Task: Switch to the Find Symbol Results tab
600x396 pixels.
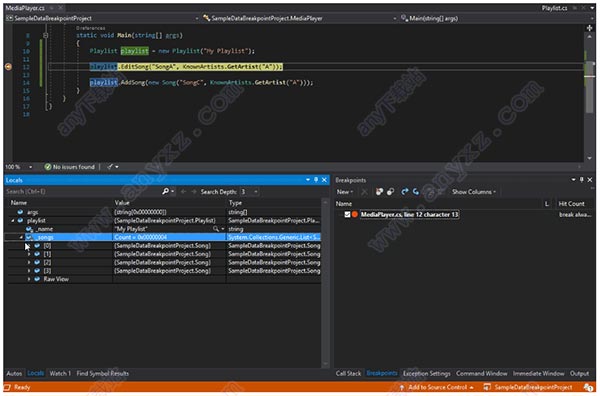Action: pos(103,373)
